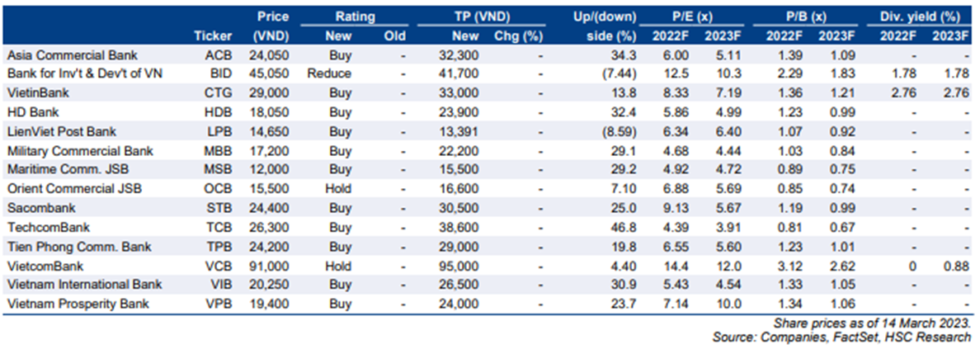Click the Div. yield (%) header
This screenshot has height=354, width=980.
click(x=924, y=16)
